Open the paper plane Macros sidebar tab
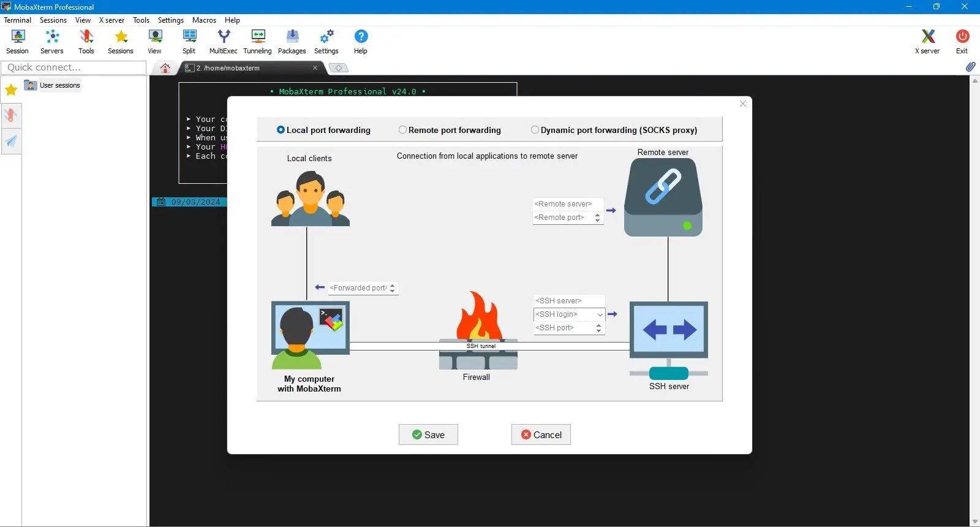Viewport: 980px width, 527px height. tap(11, 141)
